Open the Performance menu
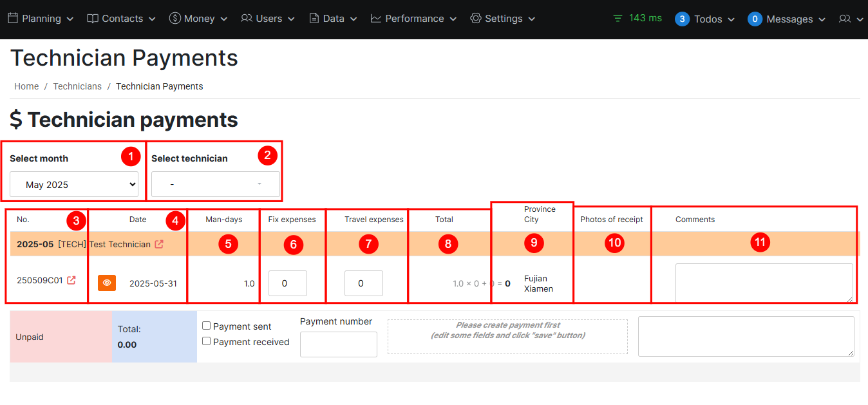 click(x=413, y=19)
